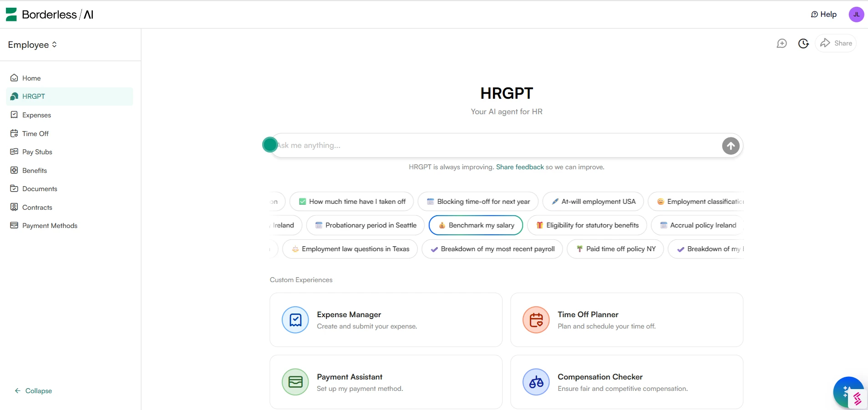868x410 pixels.
Task: Choose Blocking time-off for next year
Action: coord(478,202)
